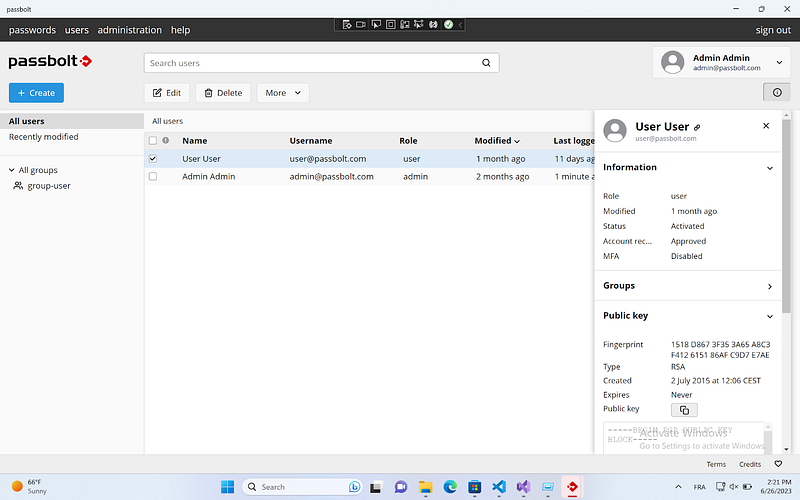Sort by the Name column header
Image resolution: width=800 pixels, height=500 pixels.
[x=194, y=141]
